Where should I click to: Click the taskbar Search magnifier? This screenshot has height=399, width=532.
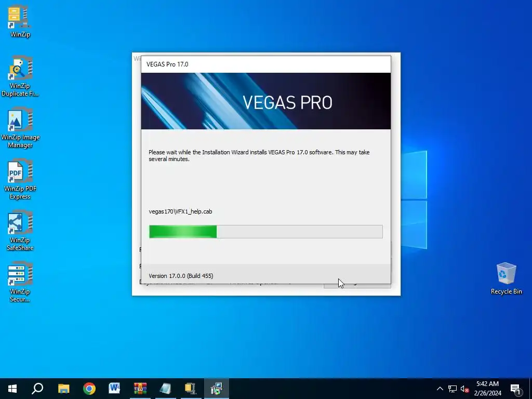(x=37, y=389)
